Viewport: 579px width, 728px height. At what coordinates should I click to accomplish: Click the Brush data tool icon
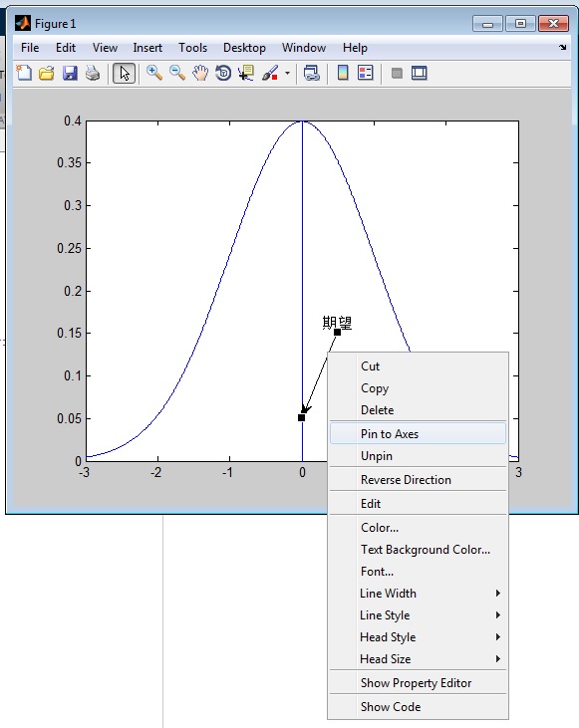tap(270, 73)
